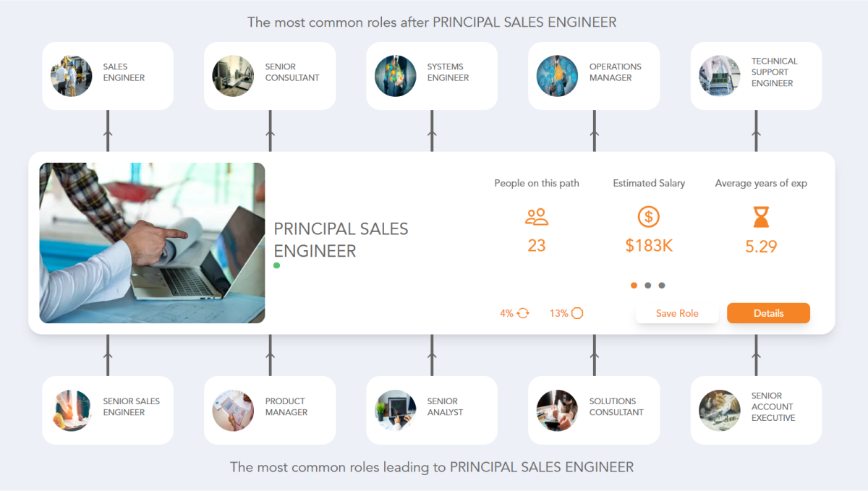Open the Operations Manager role card
The width and height of the screenshot is (868, 491).
click(x=594, y=75)
